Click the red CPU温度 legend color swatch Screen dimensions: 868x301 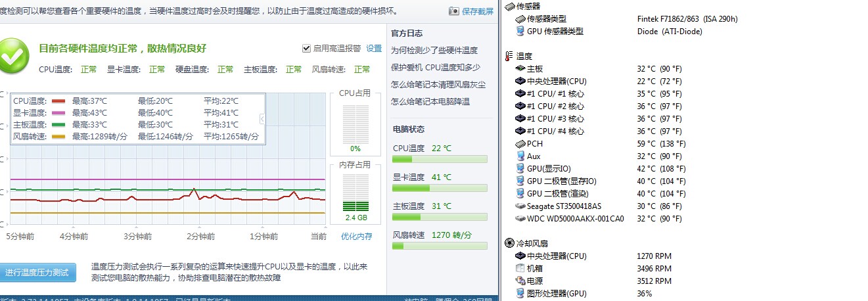pyautogui.click(x=58, y=101)
